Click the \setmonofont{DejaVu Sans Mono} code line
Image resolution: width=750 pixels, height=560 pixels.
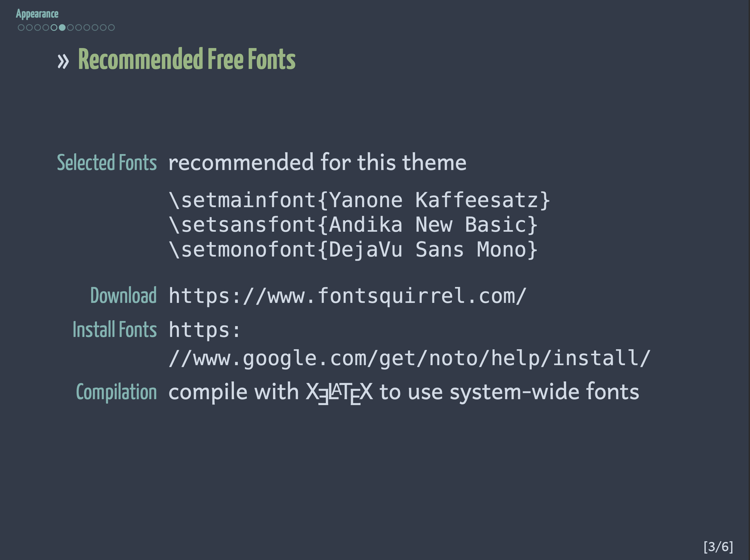[353, 250]
